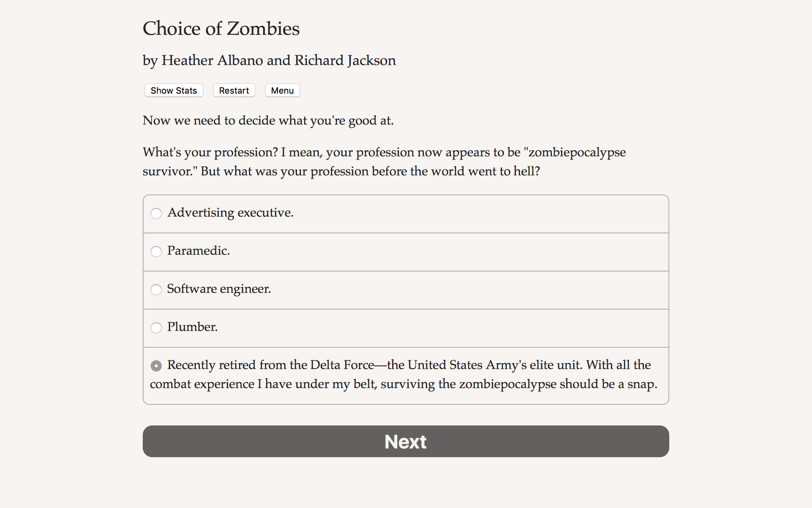Click the "Software engineer." option text

coord(219,289)
